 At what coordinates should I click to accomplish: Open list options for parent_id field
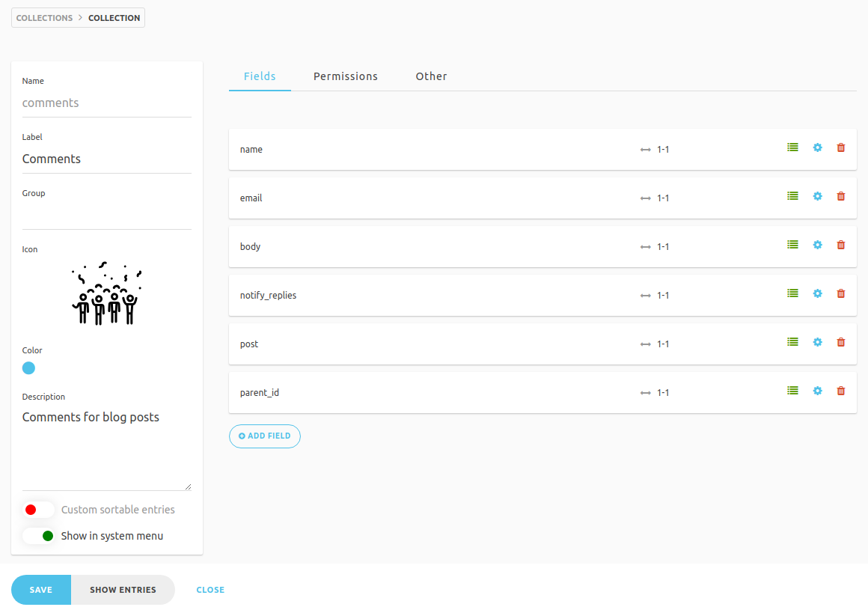pyautogui.click(x=792, y=391)
